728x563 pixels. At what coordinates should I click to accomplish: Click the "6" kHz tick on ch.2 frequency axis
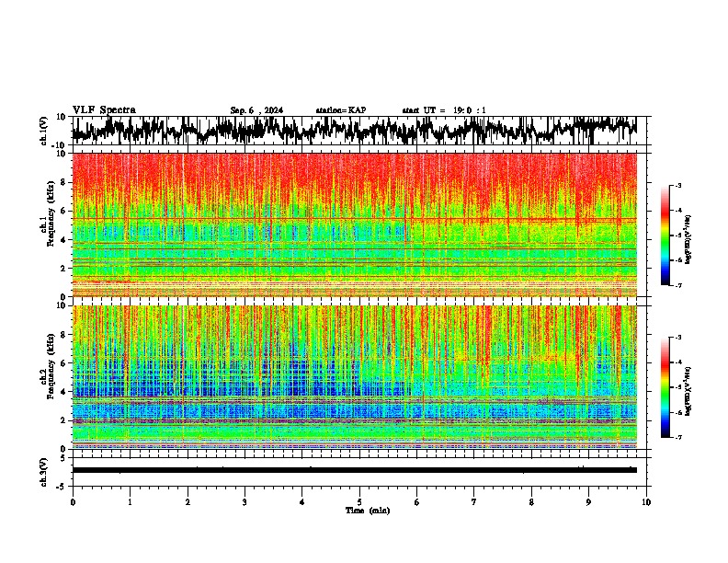pyautogui.click(x=63, y=362)
